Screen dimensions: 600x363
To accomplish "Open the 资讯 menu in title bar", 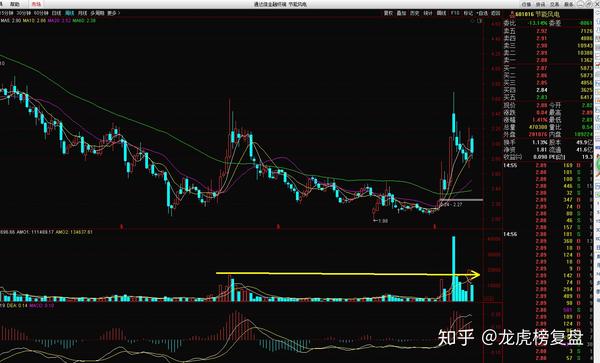I will [540, 4].
